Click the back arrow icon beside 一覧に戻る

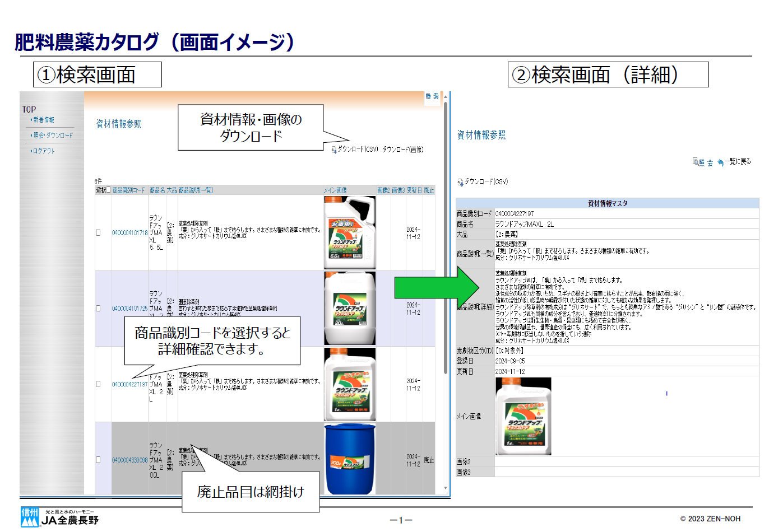coord(720,162)
